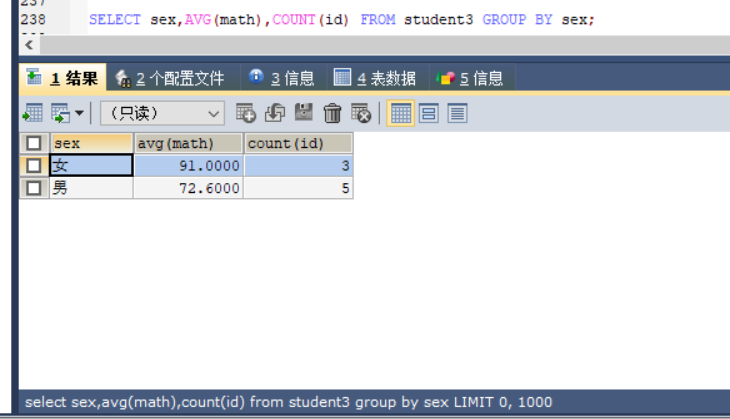Check the row checkbox for 女
This screenshot has height=419, width=730.
(x=34, y=166)
